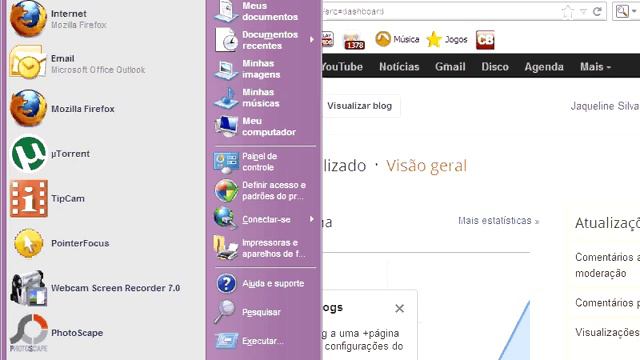Image resolution: width=640 pixels, height=360 pixels.
Task: Click Visão geral heading link
Action: click(427, 166)
